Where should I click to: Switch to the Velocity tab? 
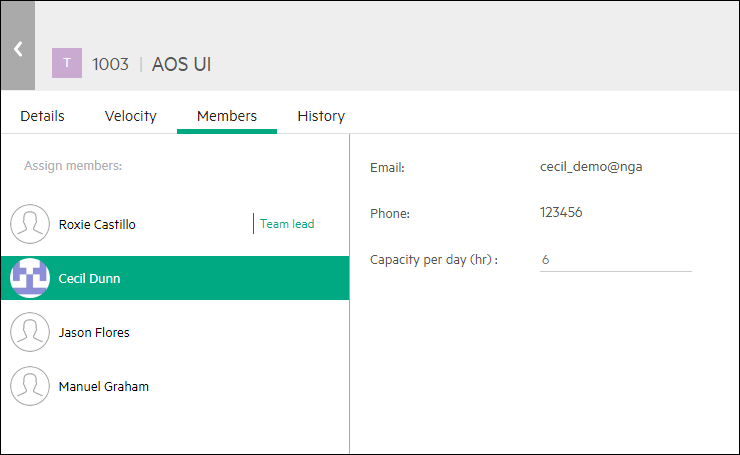point(130,116)
